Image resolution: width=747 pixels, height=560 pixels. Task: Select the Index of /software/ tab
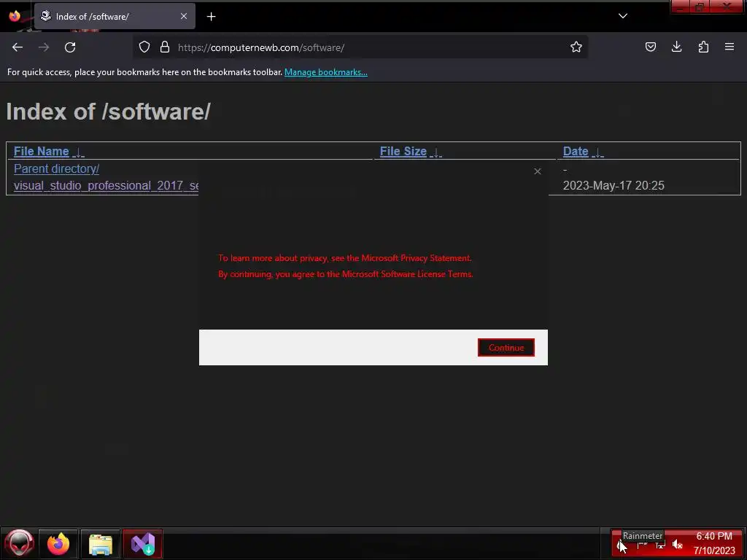pyautogui.click(x=115, y=16)
